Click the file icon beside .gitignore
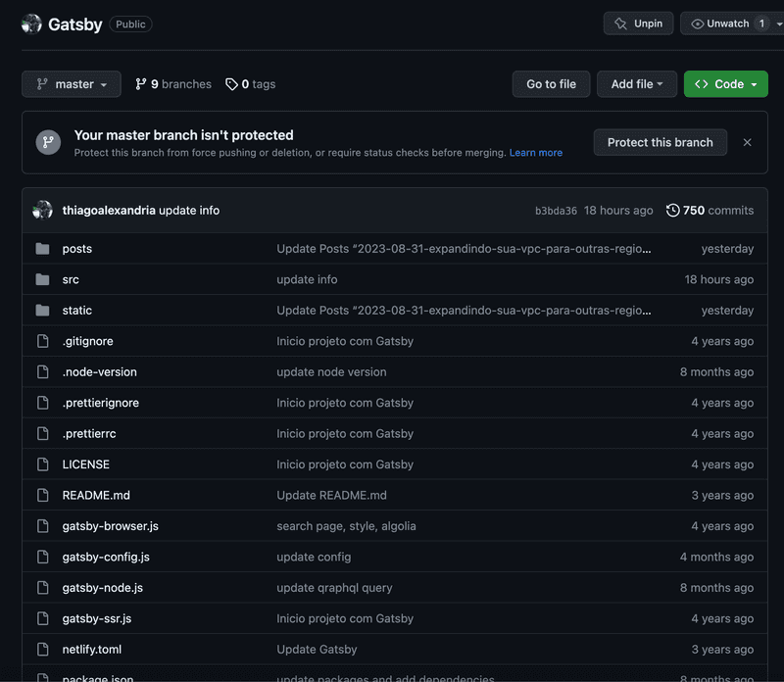Image resolution: width=784 pixels, height=682 pixels. 43,341
